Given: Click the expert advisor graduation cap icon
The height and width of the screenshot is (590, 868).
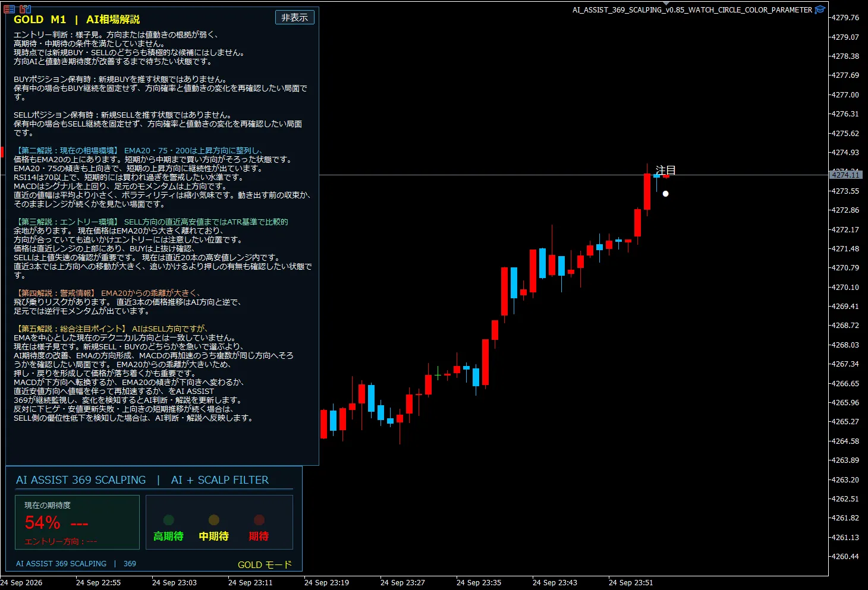Looking at the screenshot, I should coord(820,10).
